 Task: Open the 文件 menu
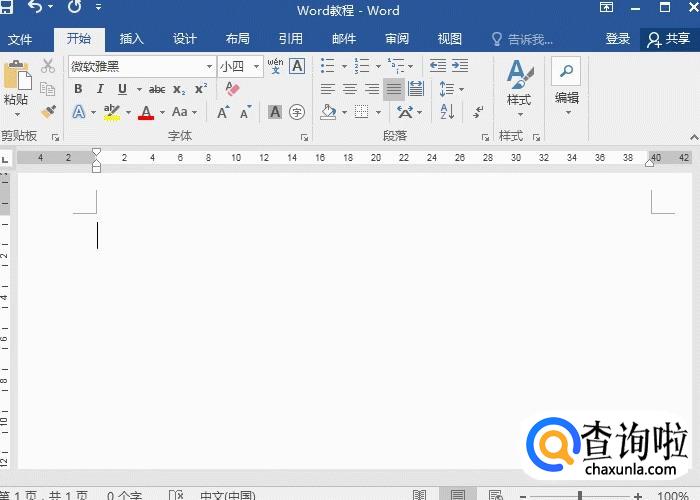pos(20,39)
